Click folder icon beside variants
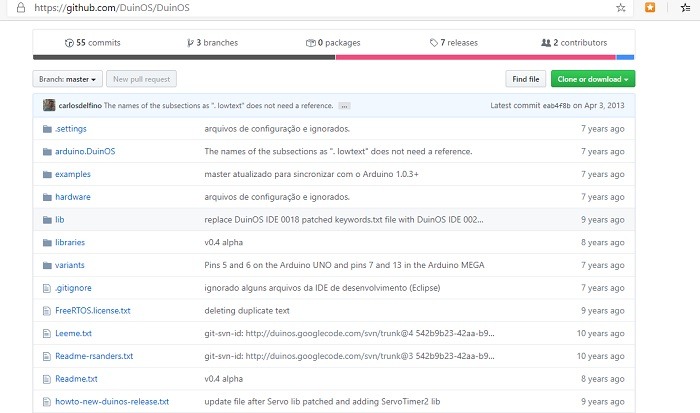 [47, 266]
